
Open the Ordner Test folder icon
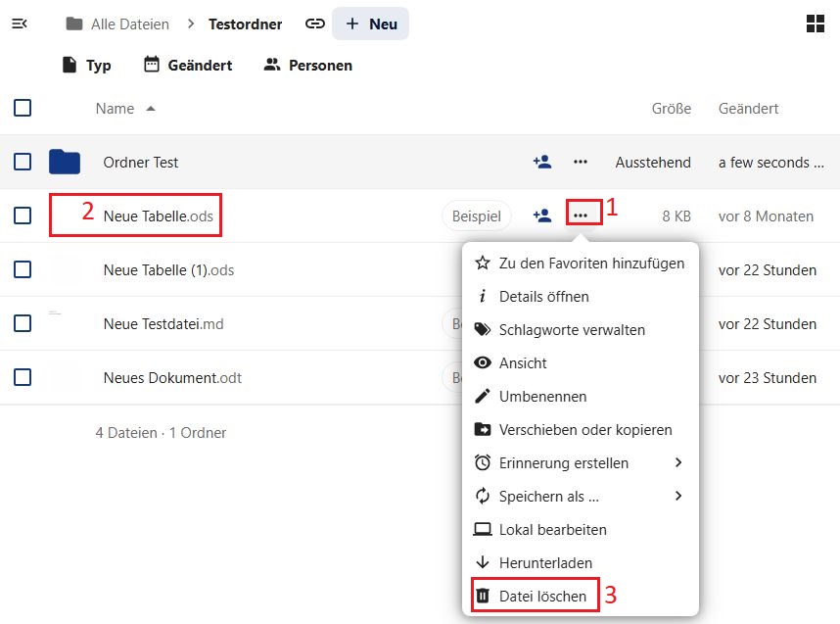point(65,163)
